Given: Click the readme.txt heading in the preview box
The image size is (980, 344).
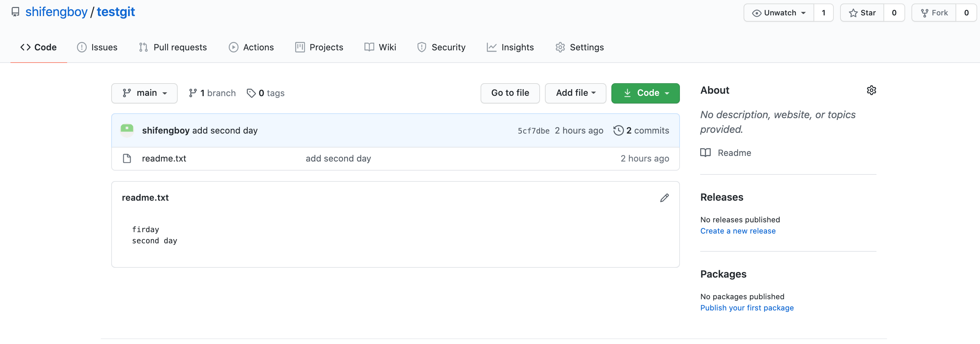Looking at the screenshot, I should click(145, 198).
